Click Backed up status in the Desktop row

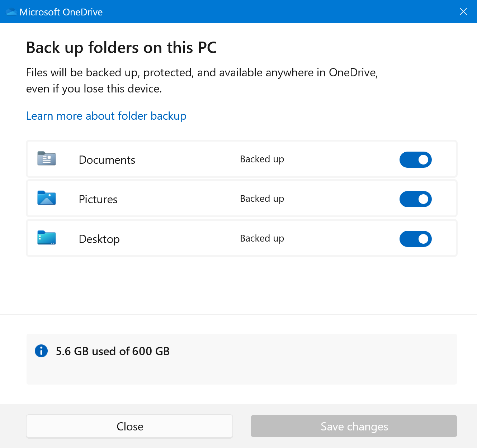click(x=262, y=238)
